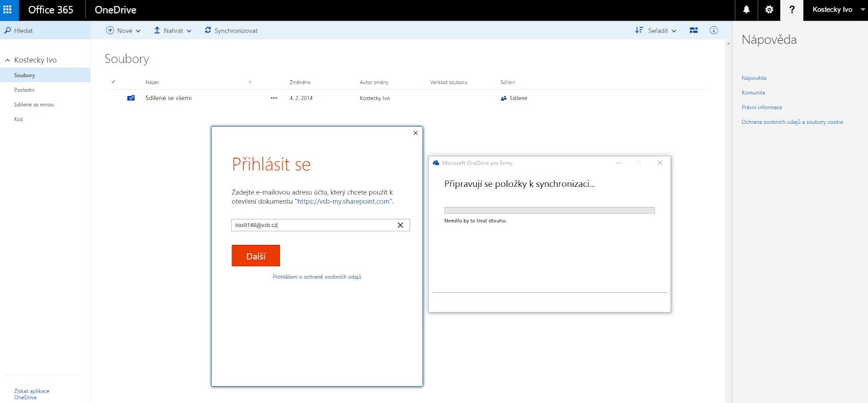Viewport: 868px width, 403px height.
Task: Open the Office 365 app launcher grid
Action: [x=8, y=10]
